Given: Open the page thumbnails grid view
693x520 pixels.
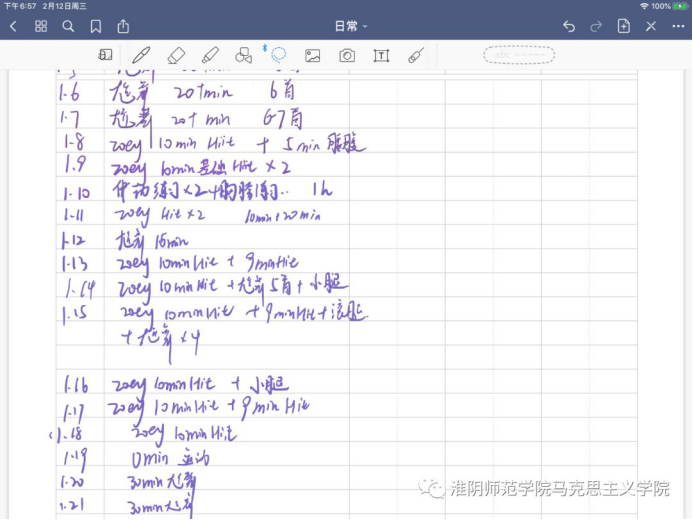Looking at the screenshot, I should (x=41, y=26).
